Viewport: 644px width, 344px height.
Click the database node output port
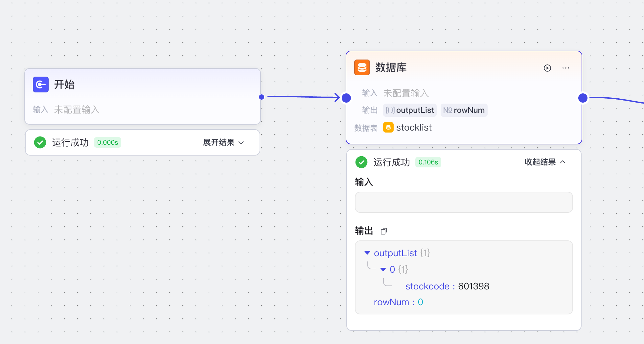(583, 98)
